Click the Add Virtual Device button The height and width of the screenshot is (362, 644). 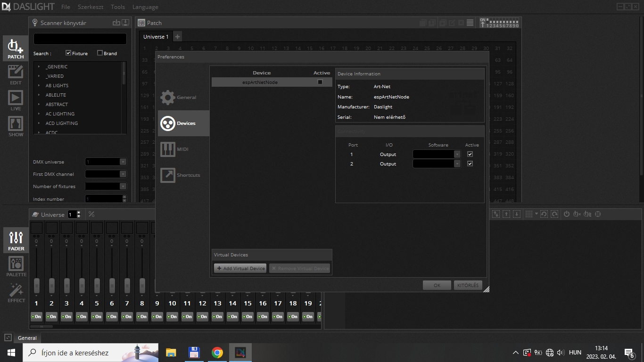tap(240, 268)
